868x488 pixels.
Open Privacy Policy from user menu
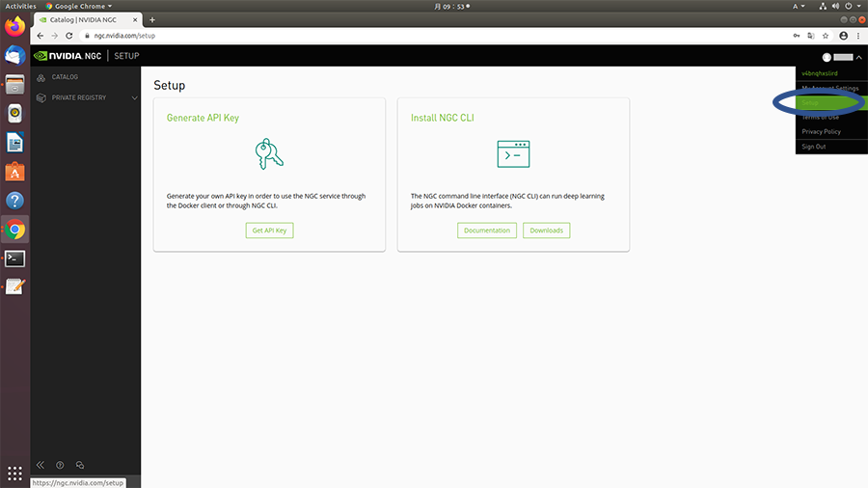point(821,132)
